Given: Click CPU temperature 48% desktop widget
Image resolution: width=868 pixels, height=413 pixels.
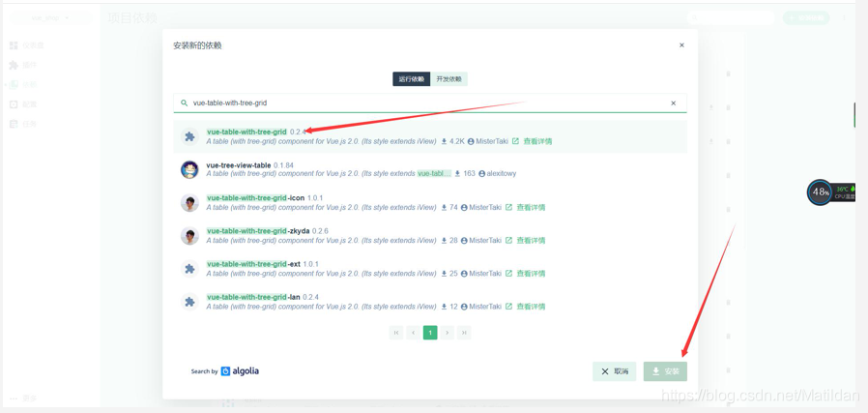Looking at the screenshot, I should pos(831,192).
